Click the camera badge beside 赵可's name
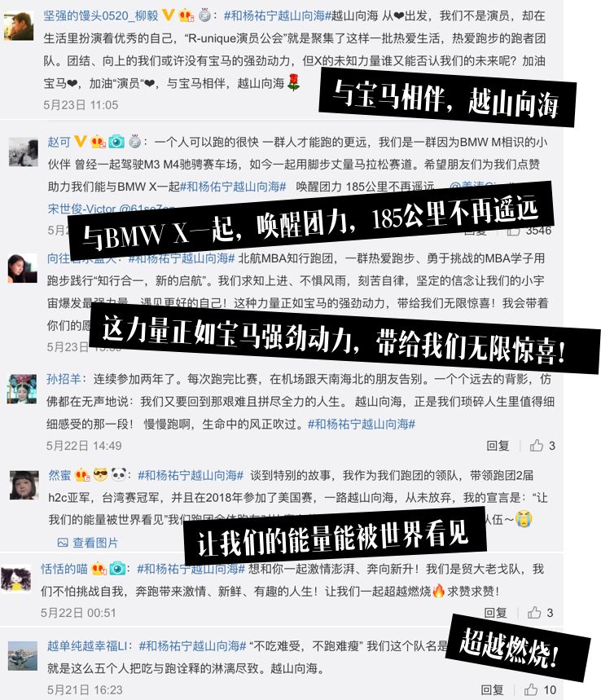The image size is (601, 700). (116, 142)
